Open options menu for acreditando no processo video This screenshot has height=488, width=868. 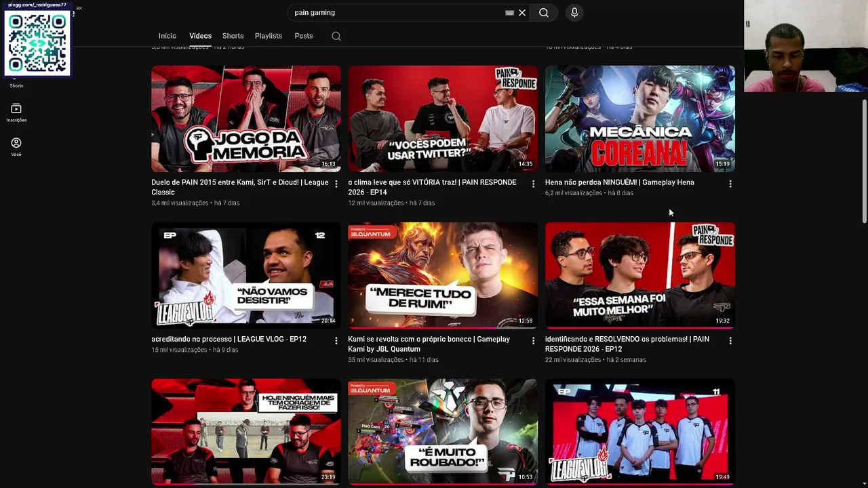pyautogui.click(x=336, y=340)
